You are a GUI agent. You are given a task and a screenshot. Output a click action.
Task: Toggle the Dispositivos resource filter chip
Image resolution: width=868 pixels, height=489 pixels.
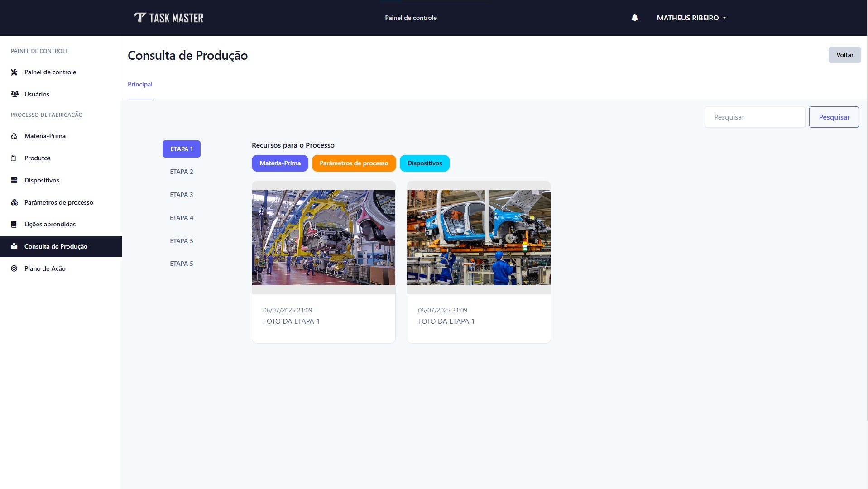click(x=424, y=163)
